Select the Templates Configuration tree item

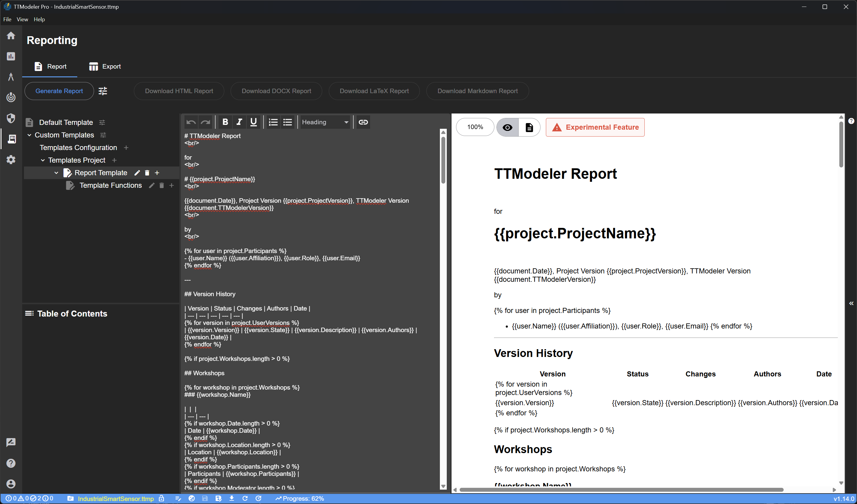pos(78,148)
